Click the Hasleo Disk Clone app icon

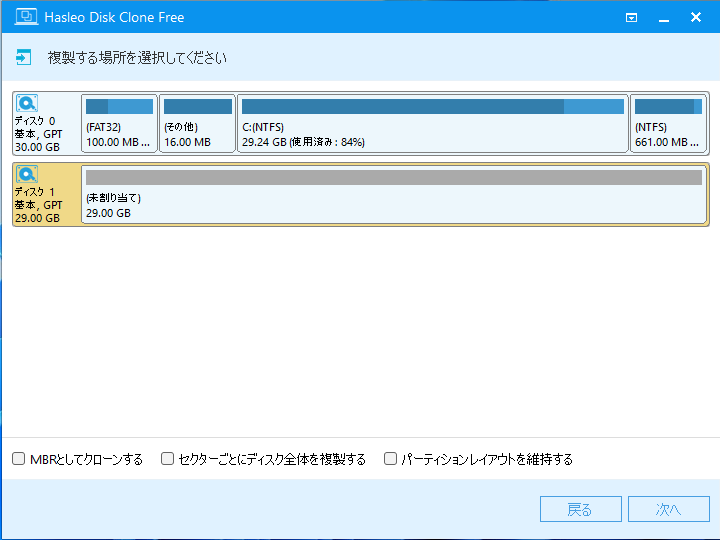26,17
